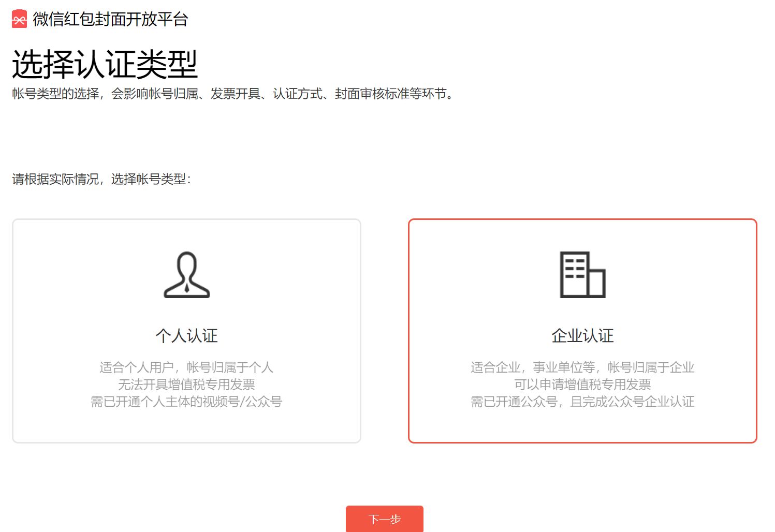The image size is (775, 532).
Task: Click the line 需已开通个人主体的视频号/公众号
Action: 186,402
